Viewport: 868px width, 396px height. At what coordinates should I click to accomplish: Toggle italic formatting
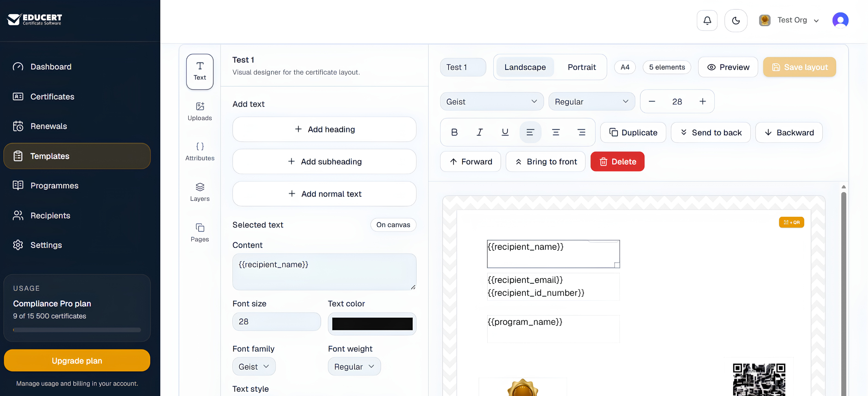tap(480, 132)
